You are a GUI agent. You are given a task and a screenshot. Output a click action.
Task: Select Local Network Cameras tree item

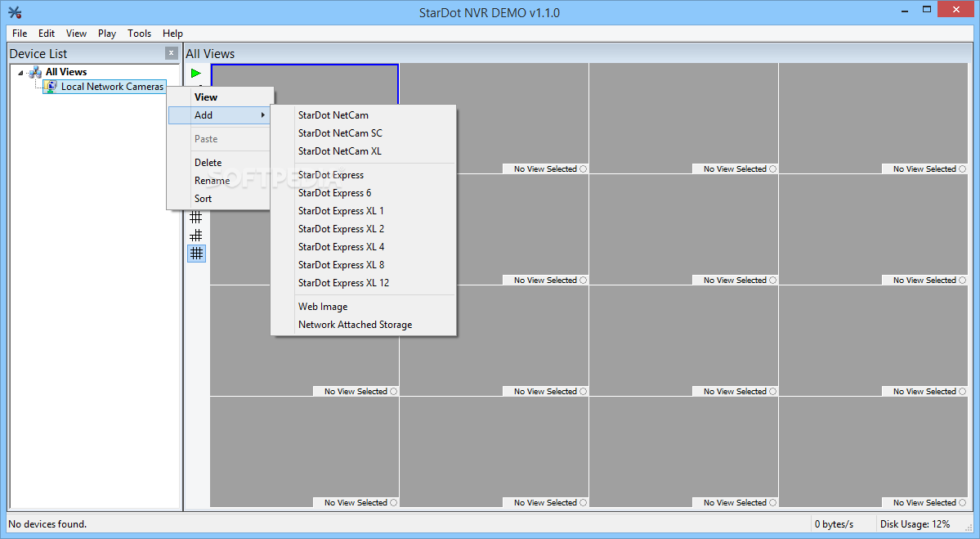[112, 87]
